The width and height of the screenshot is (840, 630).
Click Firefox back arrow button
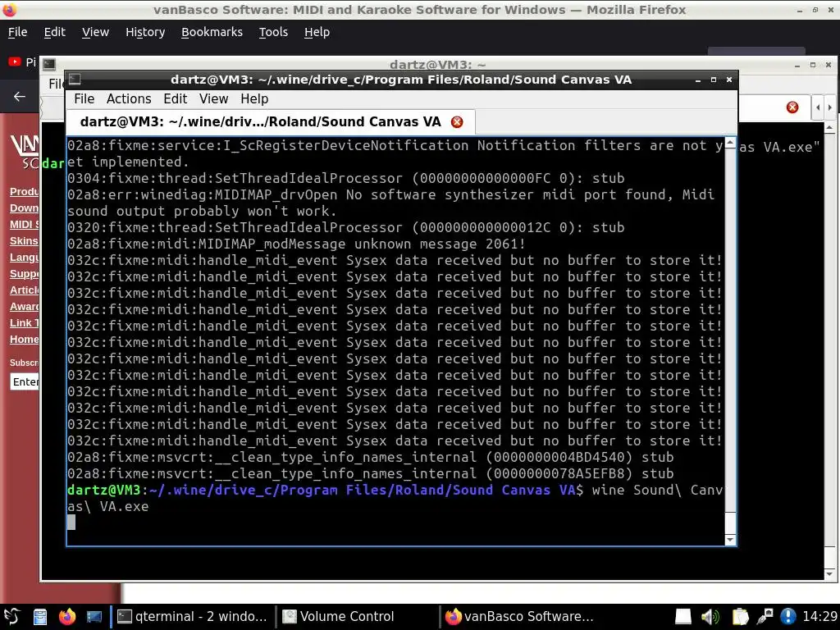[x=20, y=97]
